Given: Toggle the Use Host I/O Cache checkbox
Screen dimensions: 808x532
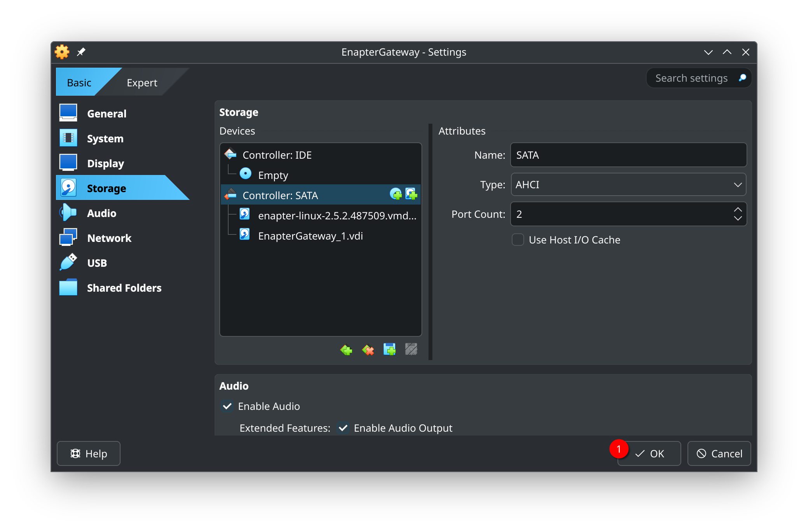Looking at the screenshot, I should pos(518,240).
